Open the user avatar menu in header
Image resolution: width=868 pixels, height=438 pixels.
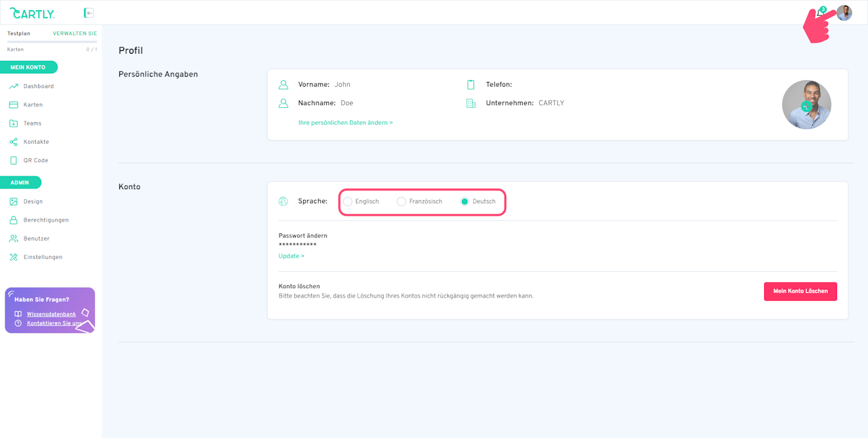[x=844, y=13]
